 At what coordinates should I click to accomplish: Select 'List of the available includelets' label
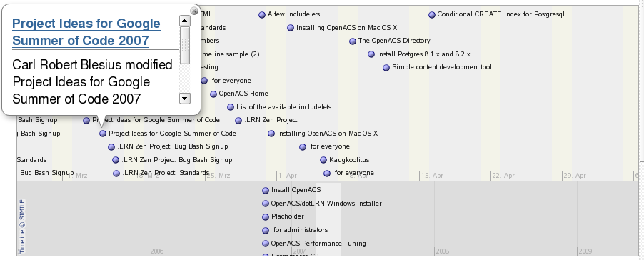coord(284,107)
